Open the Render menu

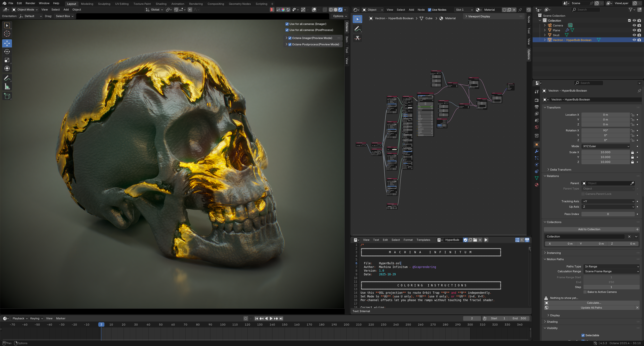coord(30,3)
